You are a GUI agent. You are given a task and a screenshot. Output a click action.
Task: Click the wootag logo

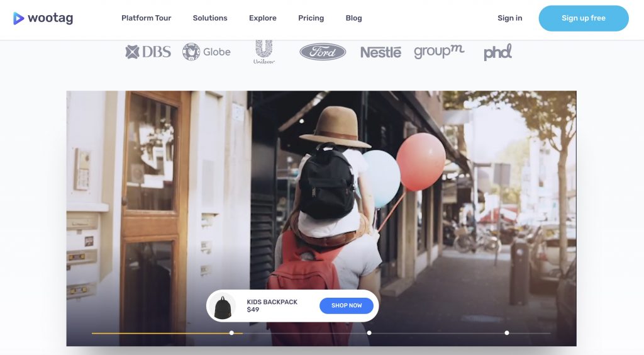pyautogui.click(x=43, y=18)
